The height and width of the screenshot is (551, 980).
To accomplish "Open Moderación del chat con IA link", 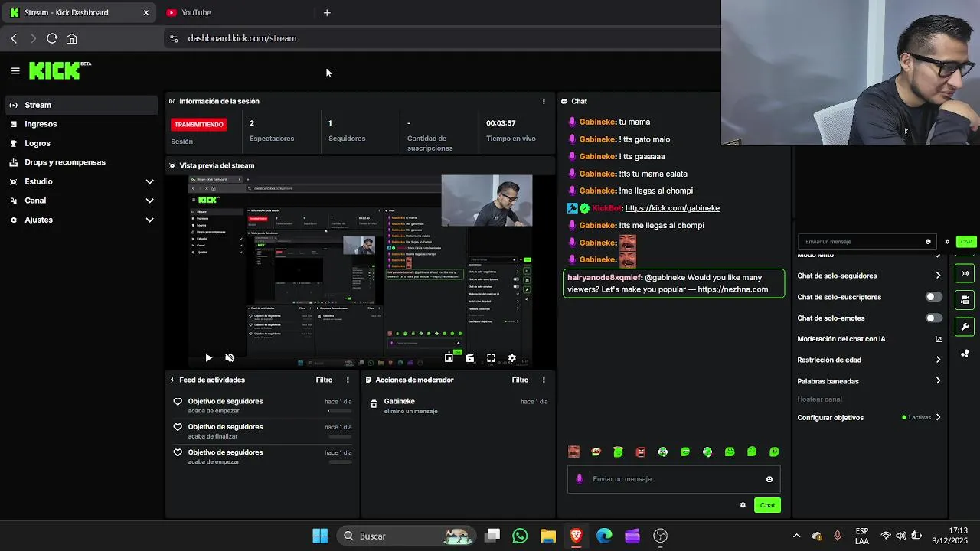I will coord(870,339).
